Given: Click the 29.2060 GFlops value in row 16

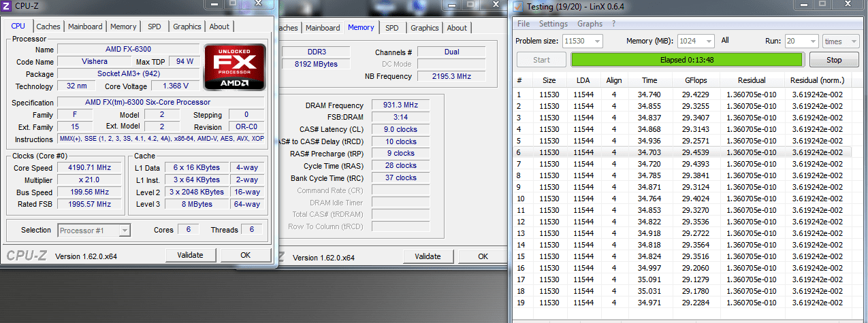Looking at the screenshot, I should click(x=696, y=268).
